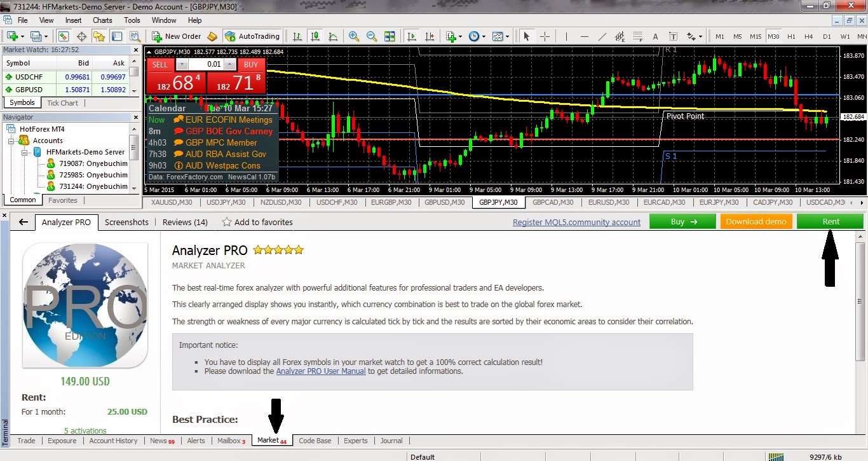
Task: Select the trendline drawing tool
Action: click(602, 36)
